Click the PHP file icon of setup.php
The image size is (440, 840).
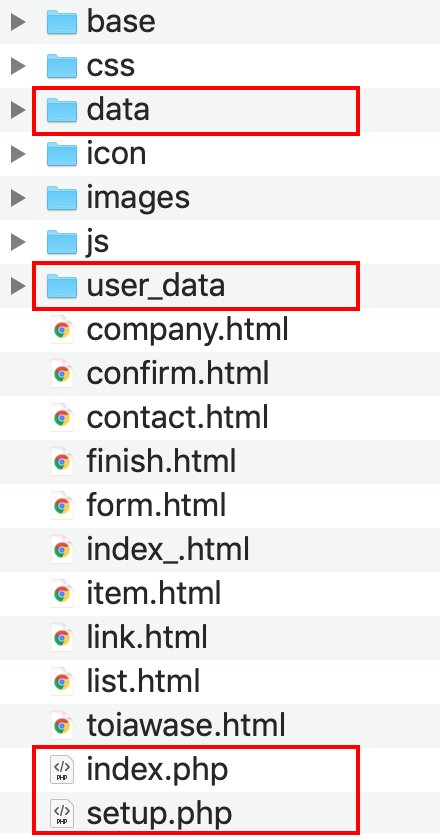coord(62,813)
